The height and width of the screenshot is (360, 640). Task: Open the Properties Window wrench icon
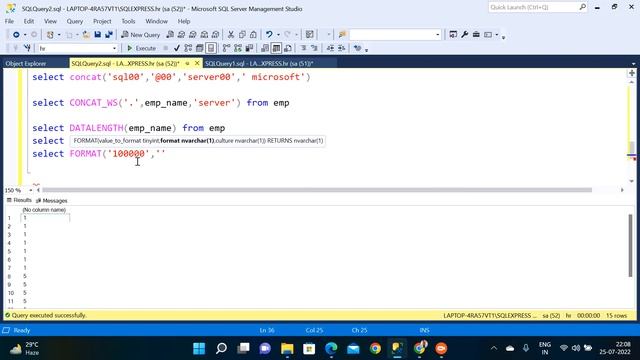[464, 35]
